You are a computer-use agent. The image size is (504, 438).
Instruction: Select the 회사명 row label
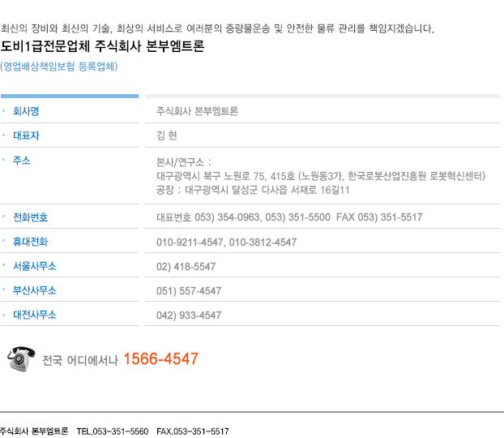click(x=26, y=111)
